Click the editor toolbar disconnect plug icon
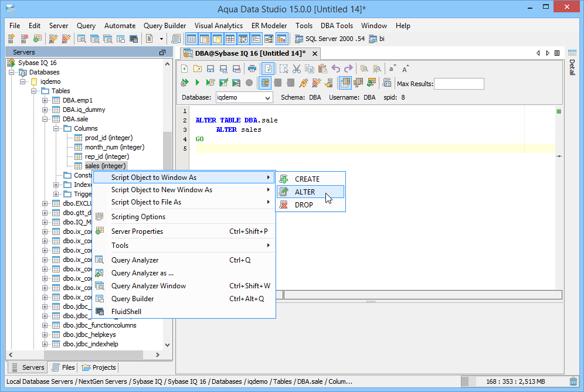 point(317,83)
